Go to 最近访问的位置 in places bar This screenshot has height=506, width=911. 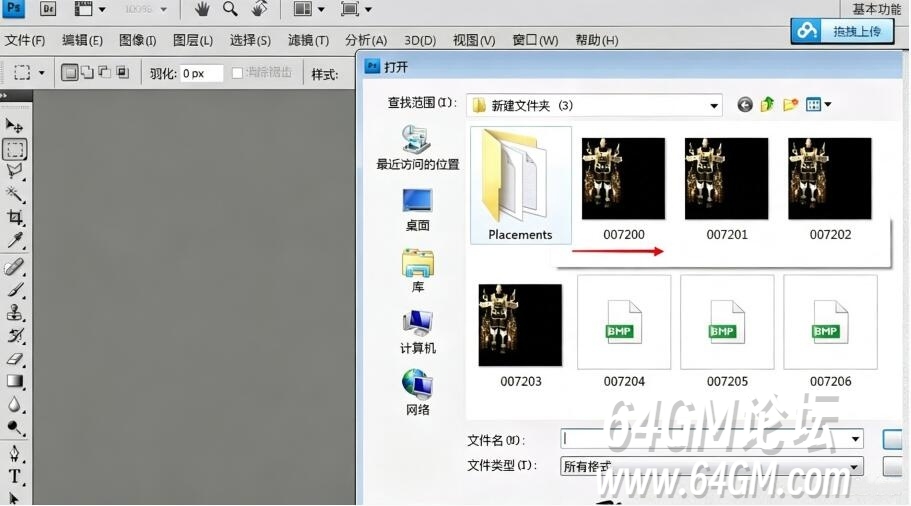tap(417, 148)
